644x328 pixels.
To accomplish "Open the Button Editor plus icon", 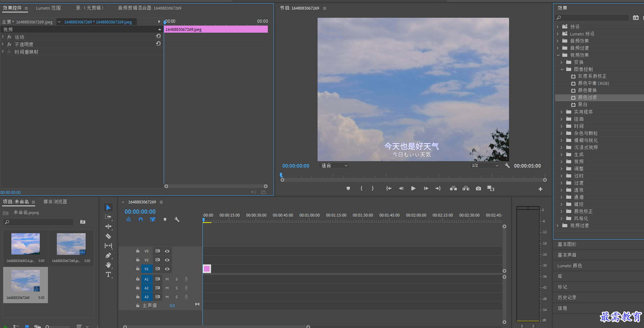I will tap(540, 189).
